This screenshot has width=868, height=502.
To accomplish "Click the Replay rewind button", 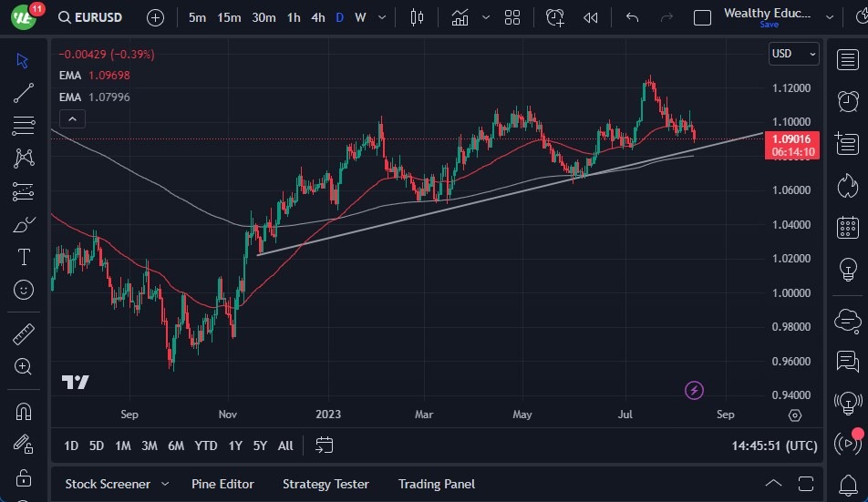I will pyautogui.click(x=591, y=17).
